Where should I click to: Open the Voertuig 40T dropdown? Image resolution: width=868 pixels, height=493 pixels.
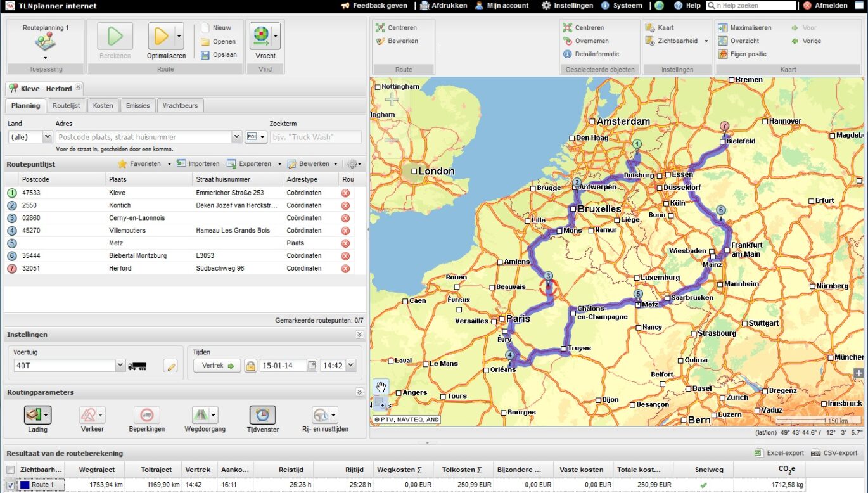(120, 366)
